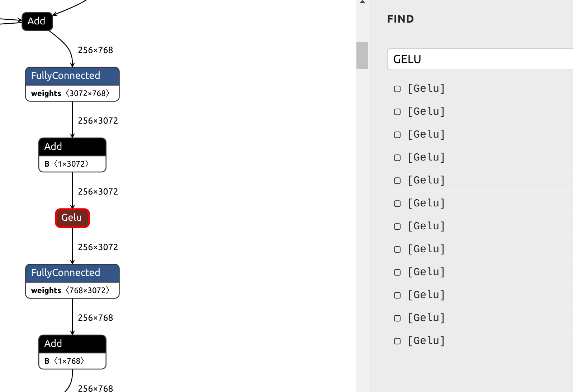Click the topmost Add node
The height and width of the screenshot is (392, 573).
[x=37, y=21]
